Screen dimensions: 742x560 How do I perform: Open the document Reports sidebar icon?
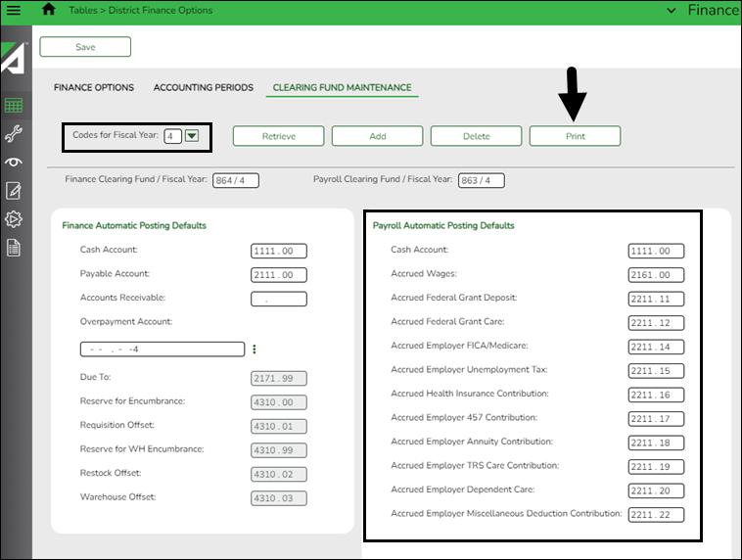[x=14, y=247]
